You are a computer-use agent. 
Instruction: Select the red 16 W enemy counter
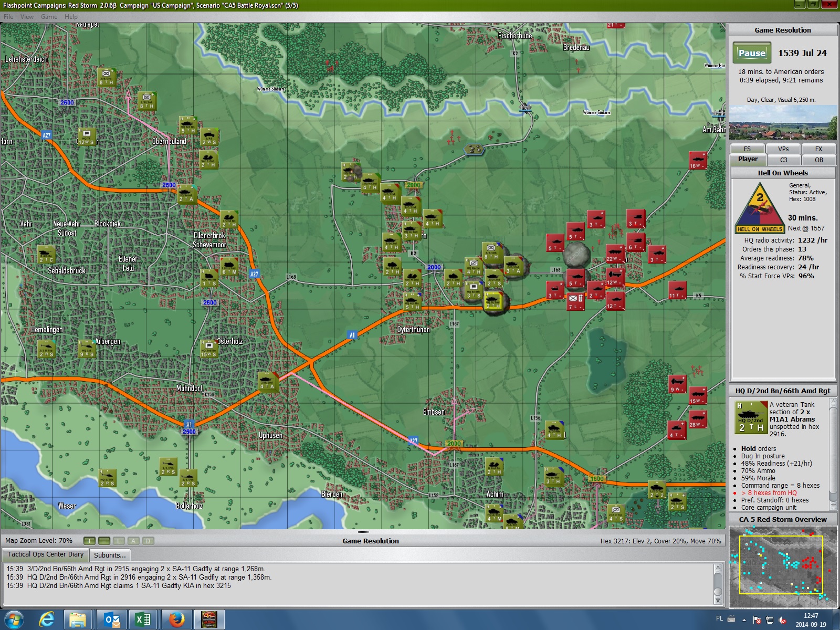(x=698, y=160)
